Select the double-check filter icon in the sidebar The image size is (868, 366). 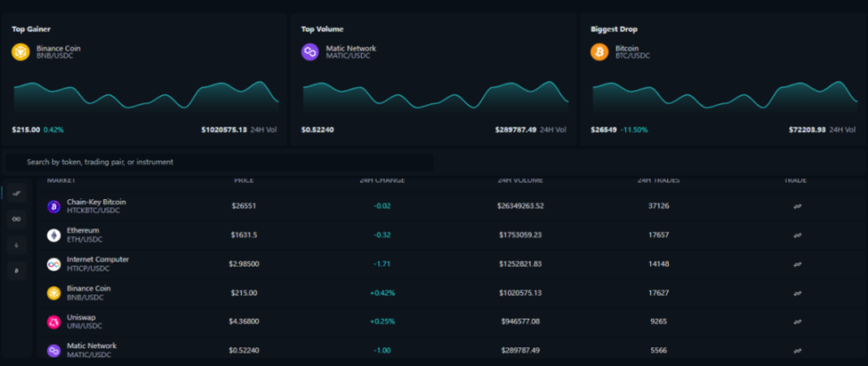coord(17,193)
